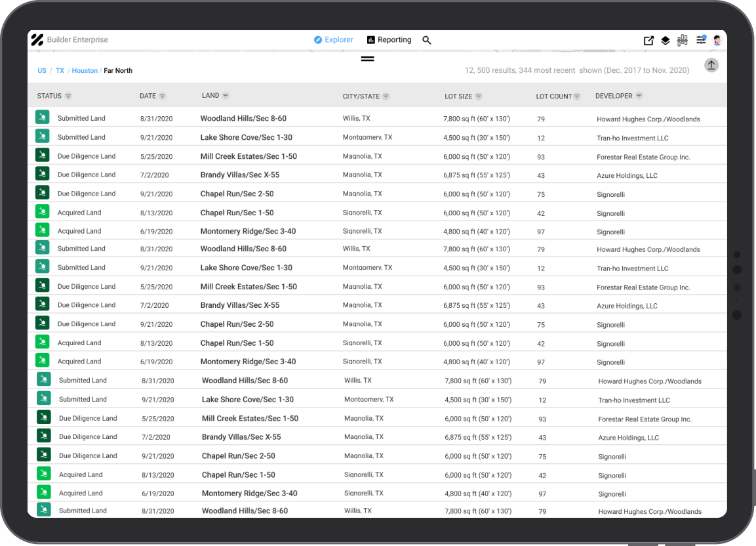Screen dimensions: 756x546
Task: Open the CITY/STATE column filter
Action: pos(386,96)
